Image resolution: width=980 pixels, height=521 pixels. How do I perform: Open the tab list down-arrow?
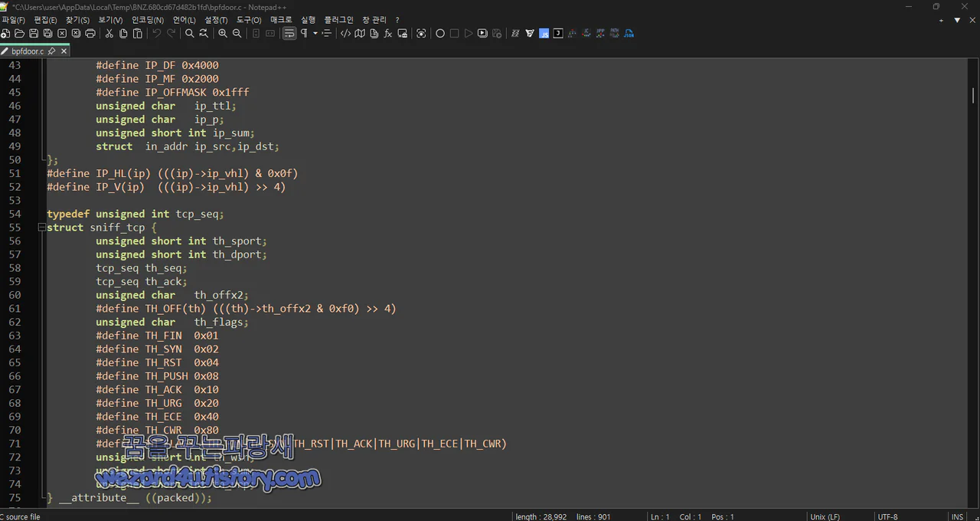(957, 20)
